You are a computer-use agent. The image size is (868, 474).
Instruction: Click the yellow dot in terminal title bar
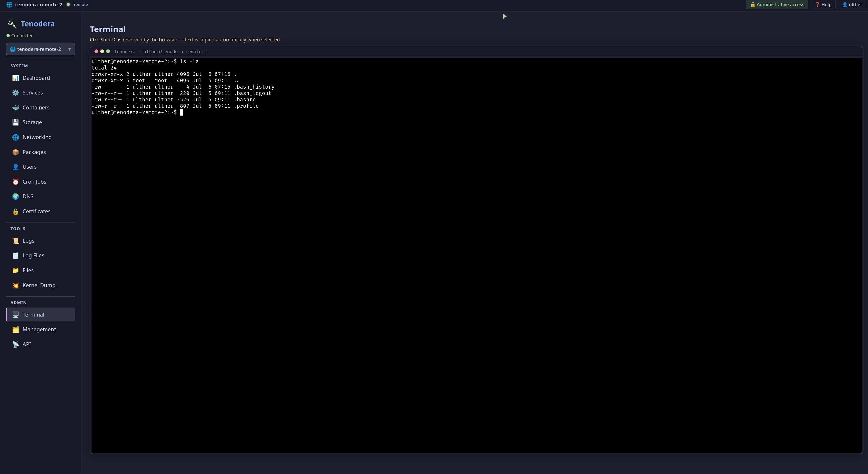(102, 51)
